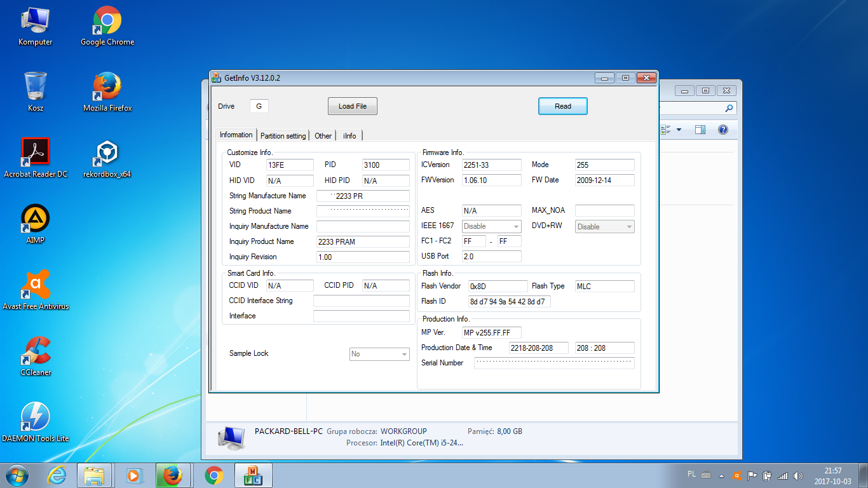The image size is (868, 488).
Task: Switch to the Information tab
Action: point(236,135)
